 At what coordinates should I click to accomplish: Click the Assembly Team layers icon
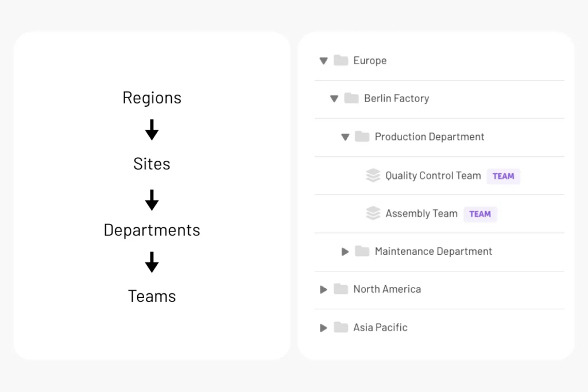[x=373, y=214]
